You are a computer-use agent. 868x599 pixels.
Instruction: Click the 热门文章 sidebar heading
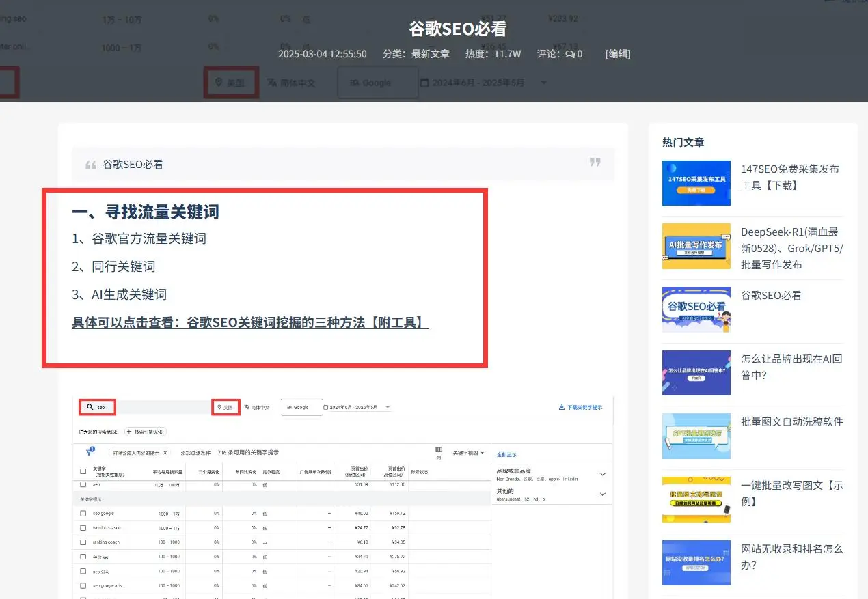[x=683, y=142]
